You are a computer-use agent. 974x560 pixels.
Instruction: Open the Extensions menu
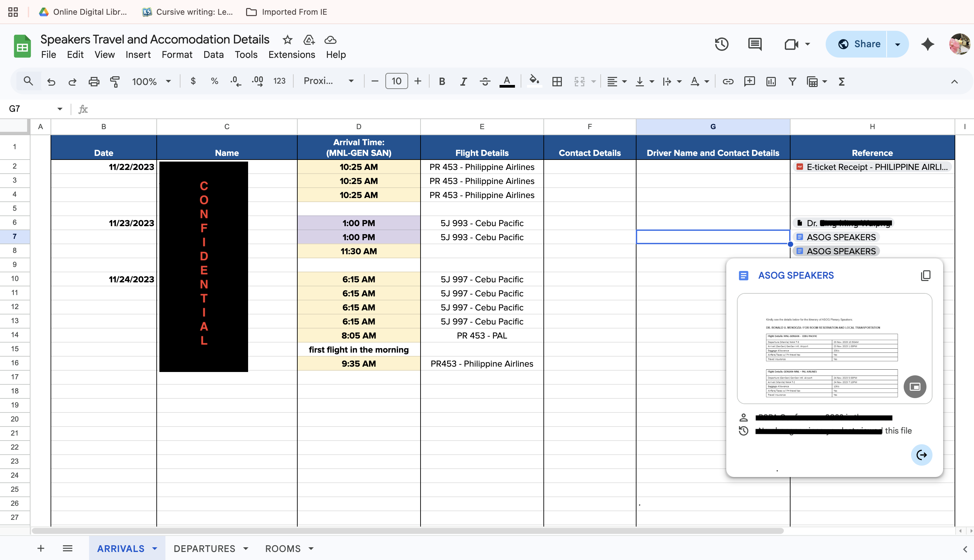pos(291,55)
